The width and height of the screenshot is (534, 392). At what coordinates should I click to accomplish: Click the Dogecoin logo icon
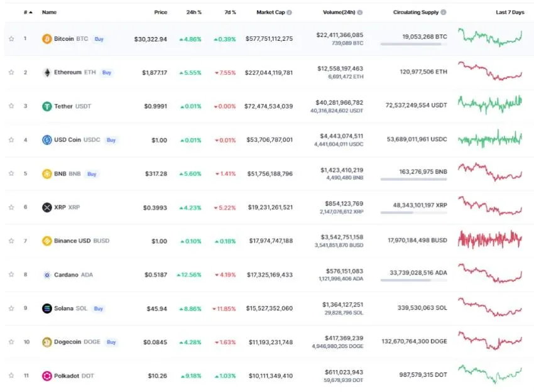click(46, 342)
